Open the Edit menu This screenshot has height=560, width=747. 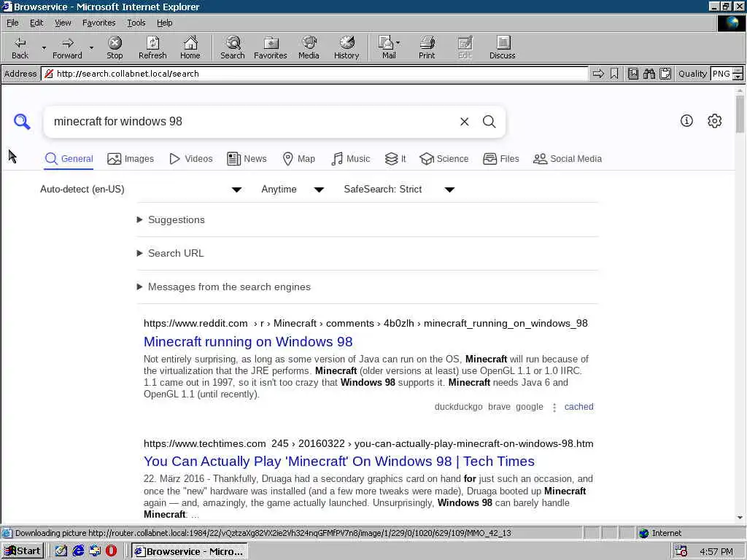(x=36, y=23)
